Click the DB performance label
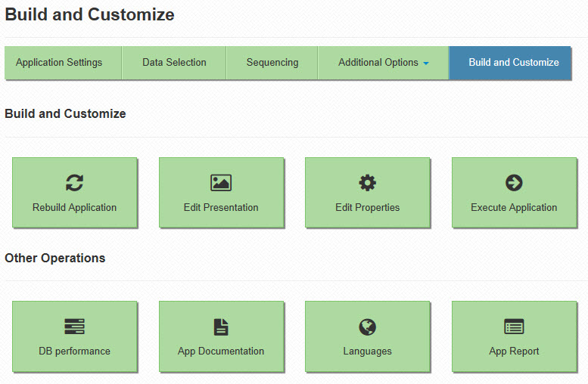 pyautogui.click(x=75, y=351)
